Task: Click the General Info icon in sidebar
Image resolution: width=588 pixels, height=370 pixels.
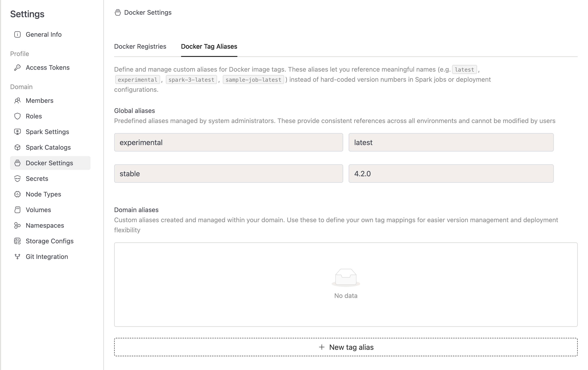Action: coord(17,34)
